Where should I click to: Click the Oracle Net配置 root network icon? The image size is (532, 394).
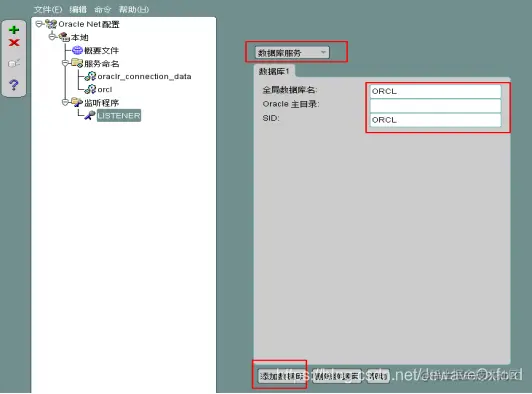[x=51, y=24]
